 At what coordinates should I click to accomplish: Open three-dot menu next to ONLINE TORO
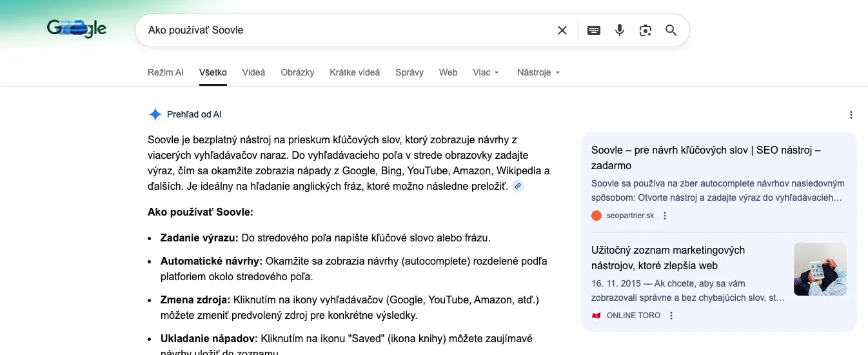(x=671, y=316)
